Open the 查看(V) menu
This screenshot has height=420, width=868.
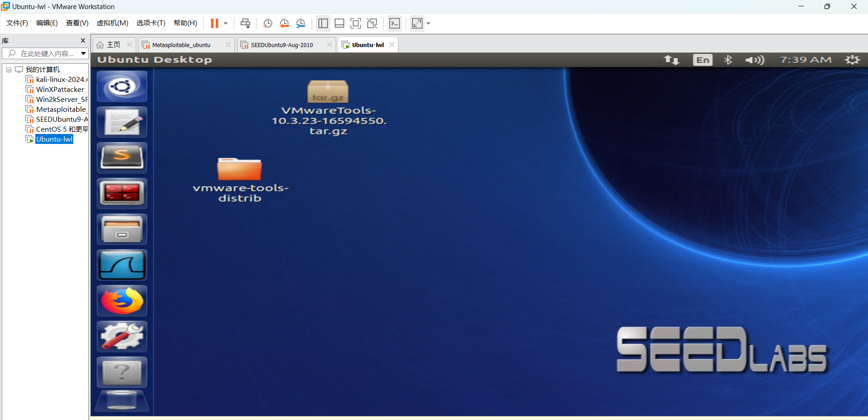pyautogui.click(x=77, y=23)
